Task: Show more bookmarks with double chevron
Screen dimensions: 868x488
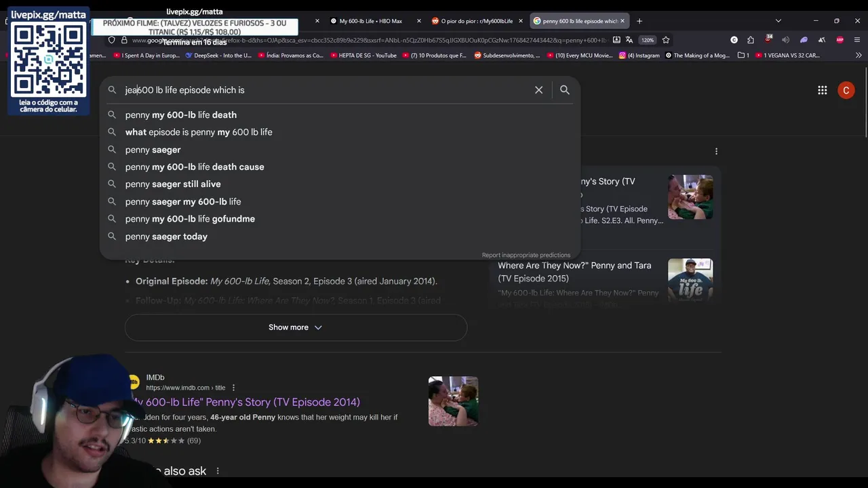Action: 857,56
